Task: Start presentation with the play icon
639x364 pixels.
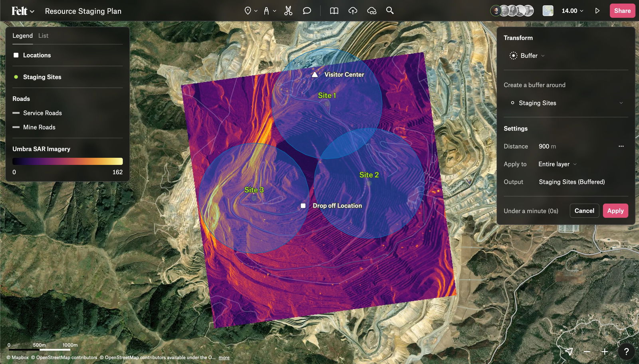Action: coord(598,11)
